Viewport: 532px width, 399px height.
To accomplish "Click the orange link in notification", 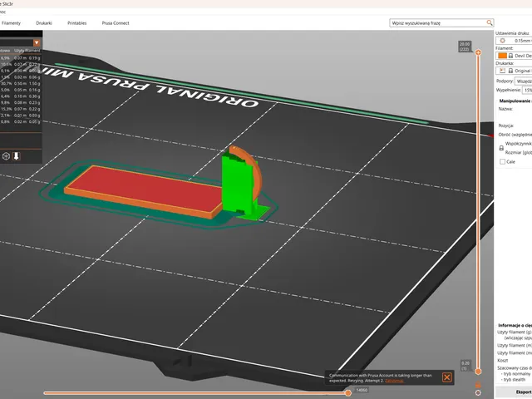I will pos(394,381).
